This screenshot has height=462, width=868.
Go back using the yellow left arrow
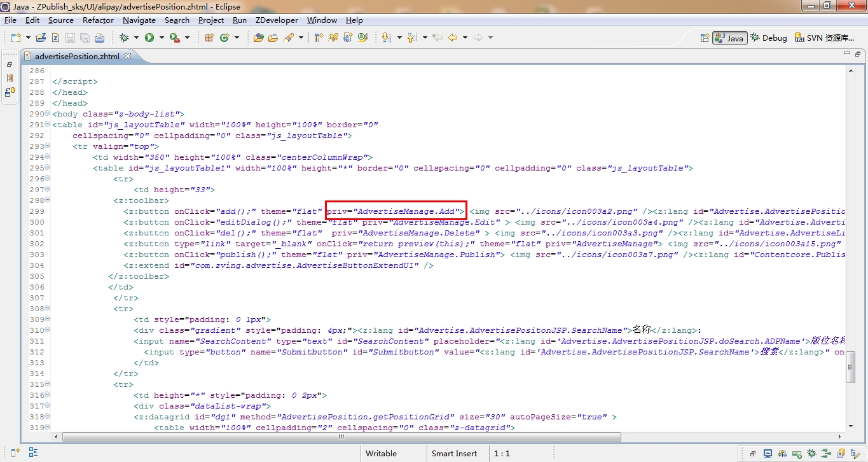[x=452, y=38]
